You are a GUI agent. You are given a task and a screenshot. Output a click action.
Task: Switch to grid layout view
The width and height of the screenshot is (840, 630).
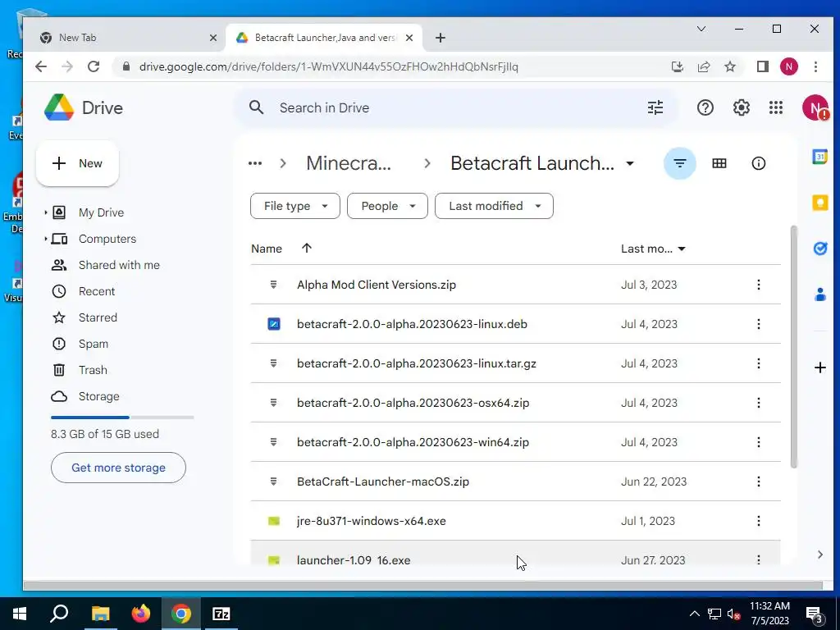pos(719,163)
